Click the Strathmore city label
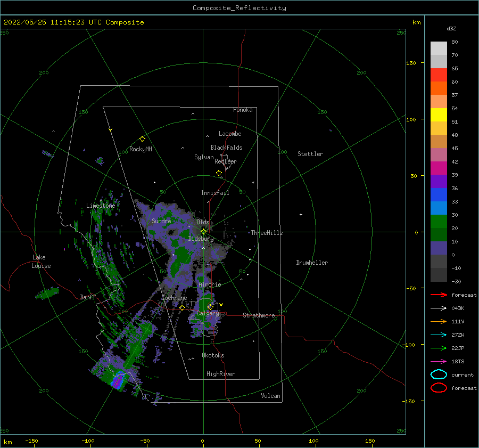 [x=259, y=315]
